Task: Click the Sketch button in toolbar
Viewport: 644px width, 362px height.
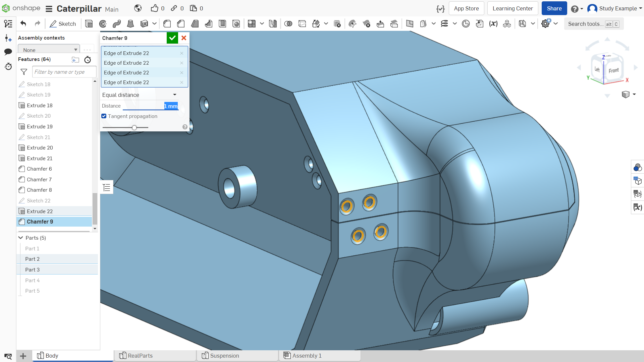Action: [x=63, y=24]
